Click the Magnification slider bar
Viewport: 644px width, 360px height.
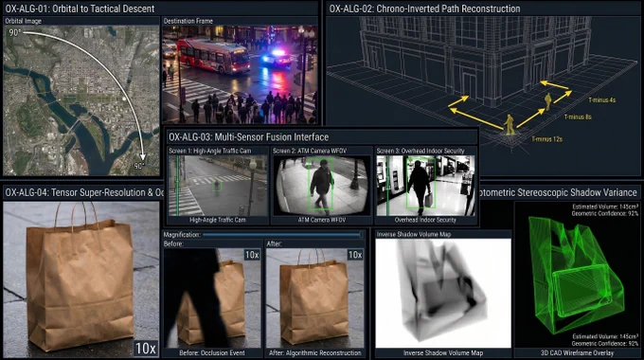283,235
